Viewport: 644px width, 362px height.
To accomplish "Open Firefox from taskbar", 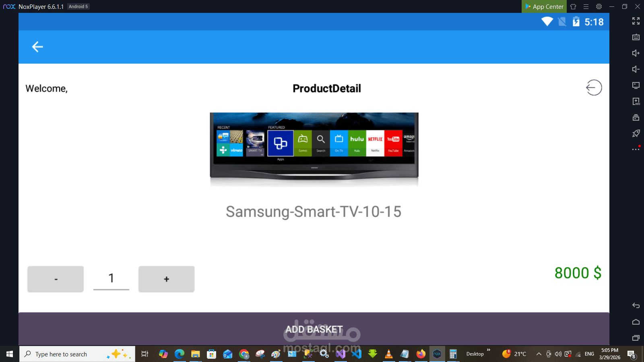I will coord(421,354).
